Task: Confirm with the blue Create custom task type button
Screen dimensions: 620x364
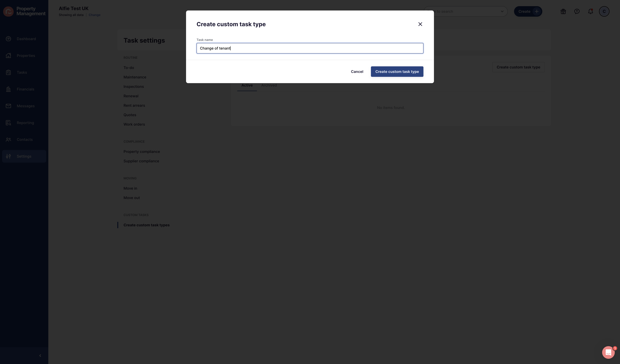Action: pyautogui.click(x=397, y=71)
